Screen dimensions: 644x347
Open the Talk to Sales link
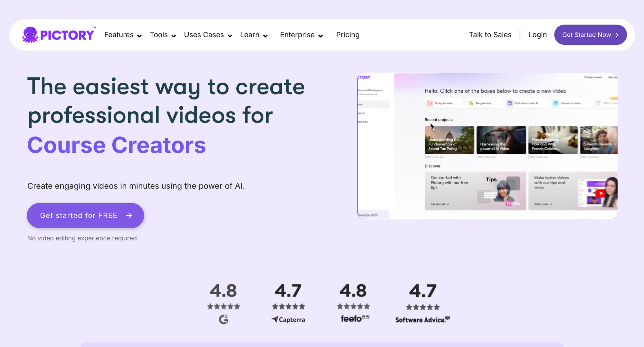click(490, 35)
